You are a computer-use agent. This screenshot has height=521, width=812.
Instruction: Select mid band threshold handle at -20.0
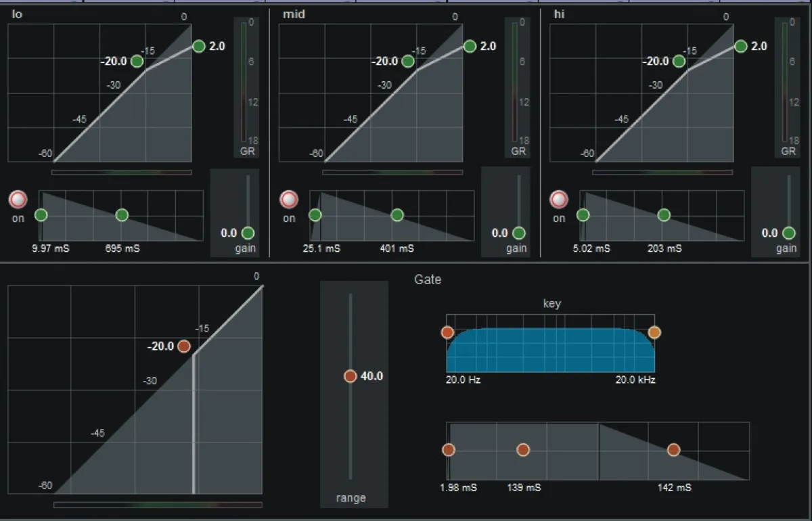[408, 62]
